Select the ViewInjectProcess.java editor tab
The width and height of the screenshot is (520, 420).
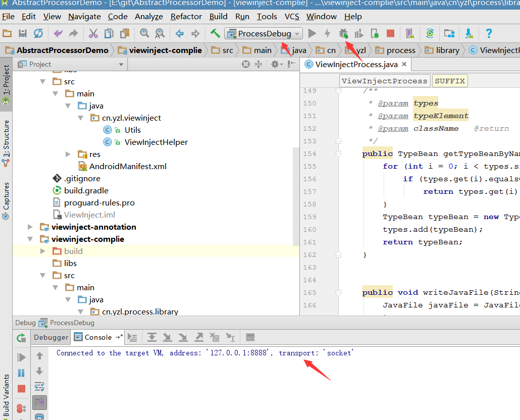(356, 64)
